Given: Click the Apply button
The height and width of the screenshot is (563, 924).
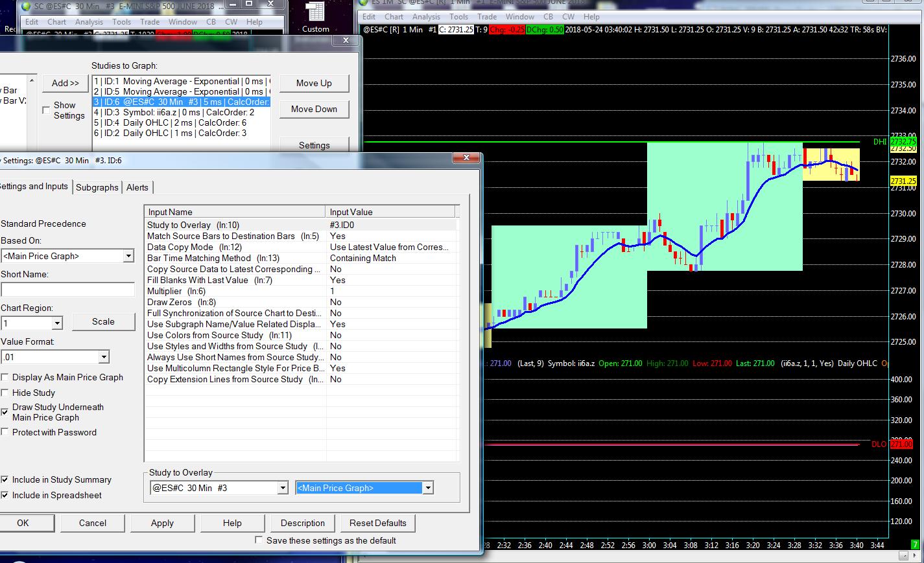Looking at the screenshot, I should [x=162, y=523].
